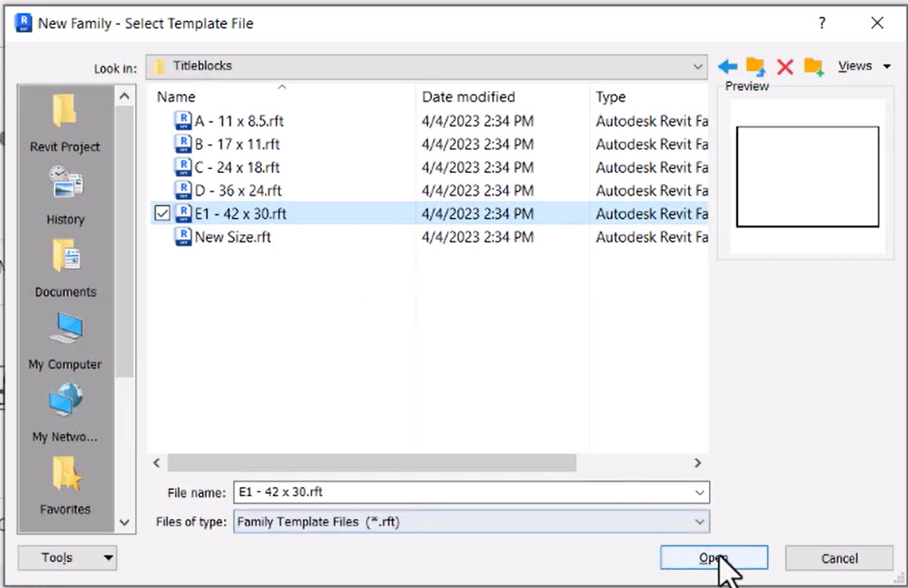Screen dimensions: 908x588
Task: Open the Favorites places shortcut
Action: click(x=65, y=485)
